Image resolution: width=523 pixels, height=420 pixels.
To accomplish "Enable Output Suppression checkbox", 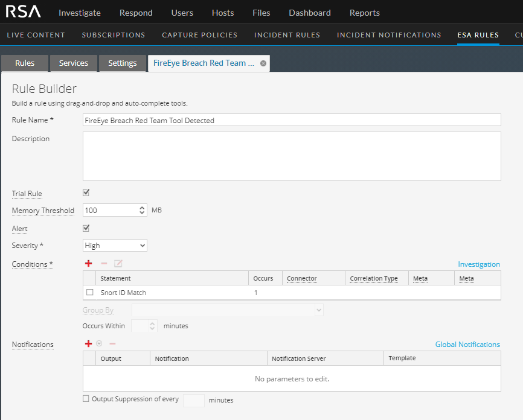I will 86,399.
